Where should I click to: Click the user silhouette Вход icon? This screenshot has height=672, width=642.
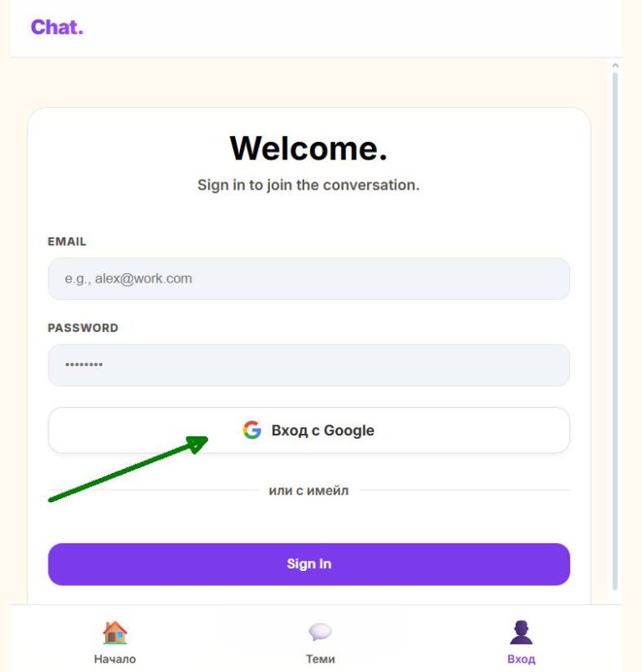point(521,633)
